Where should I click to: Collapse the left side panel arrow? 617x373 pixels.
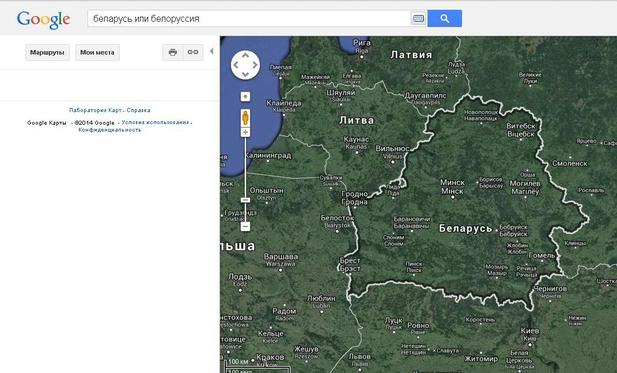(212, 51)
